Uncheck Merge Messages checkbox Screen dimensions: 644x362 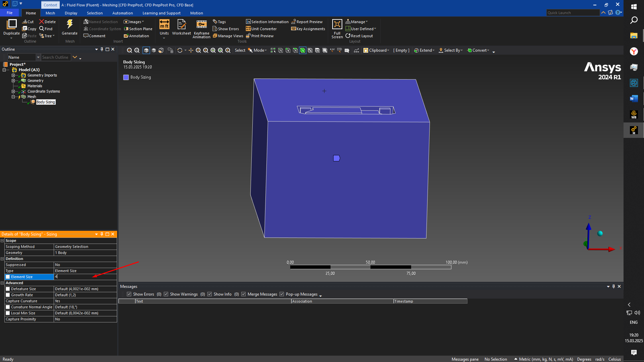tap(243, 294)
